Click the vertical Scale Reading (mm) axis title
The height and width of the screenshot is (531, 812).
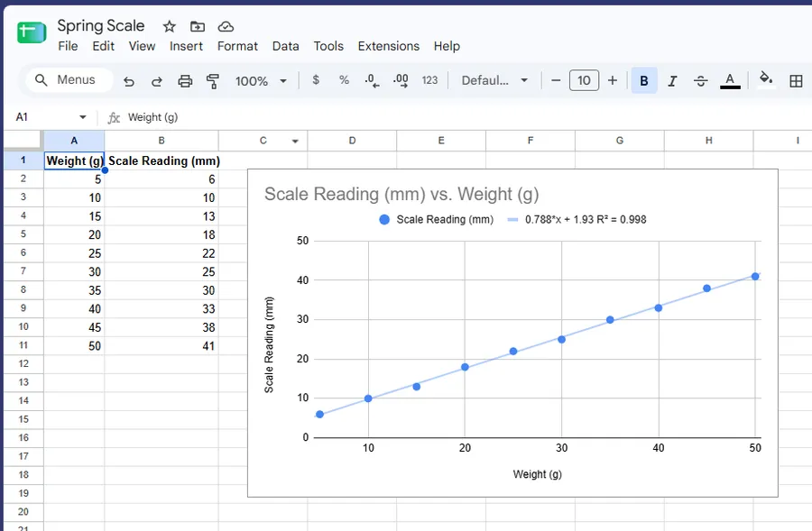pyautogui.click(x=269, y=344)
